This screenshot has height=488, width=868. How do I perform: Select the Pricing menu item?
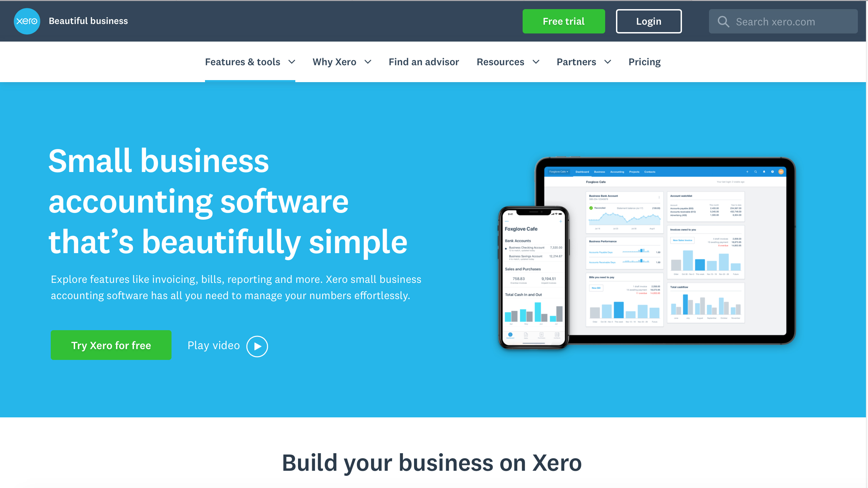click(x=644, y=62)
